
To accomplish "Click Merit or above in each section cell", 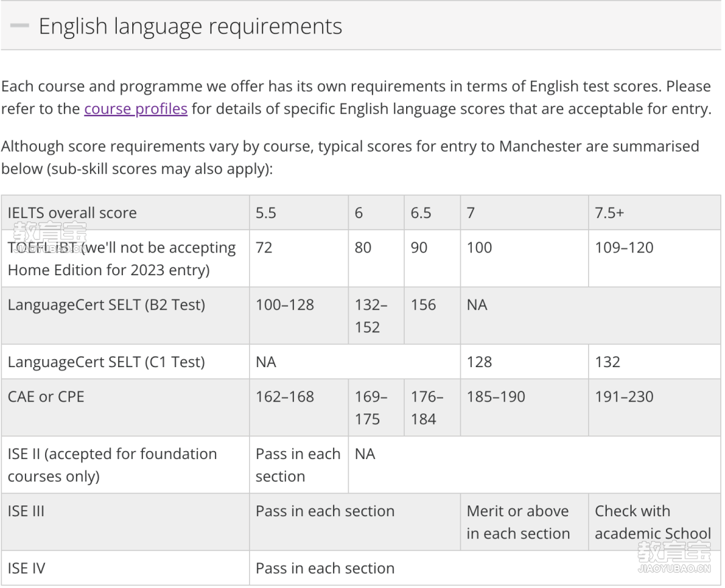I will click(524, 522).
